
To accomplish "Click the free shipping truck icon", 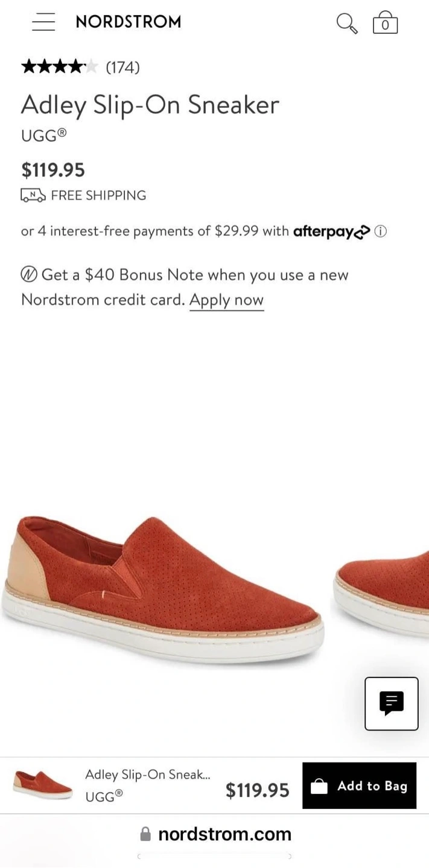I will [x=33, y=195].
